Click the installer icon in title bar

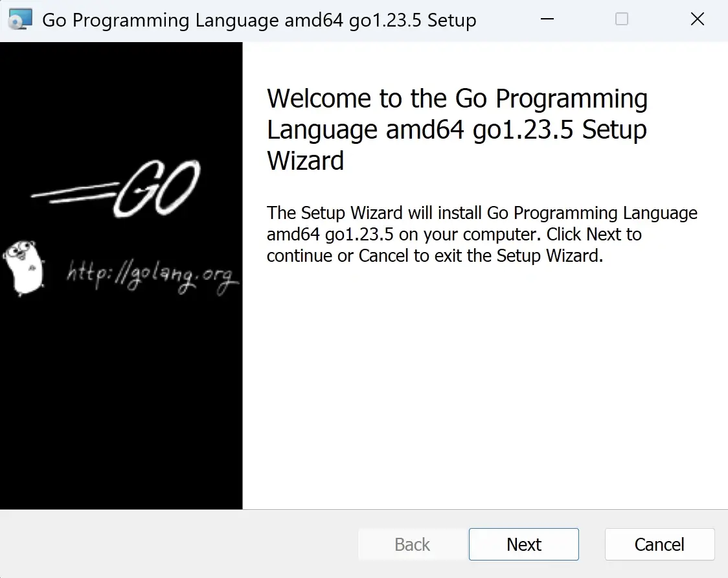click(21, 19)
